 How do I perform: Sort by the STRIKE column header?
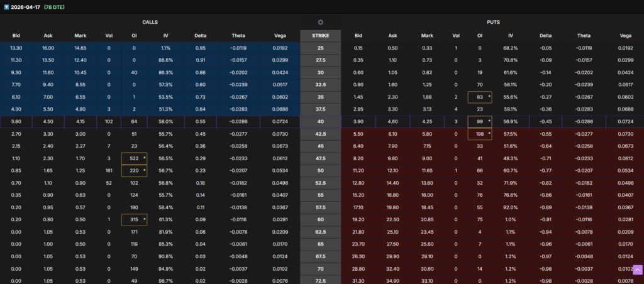[x=321, y=36]
